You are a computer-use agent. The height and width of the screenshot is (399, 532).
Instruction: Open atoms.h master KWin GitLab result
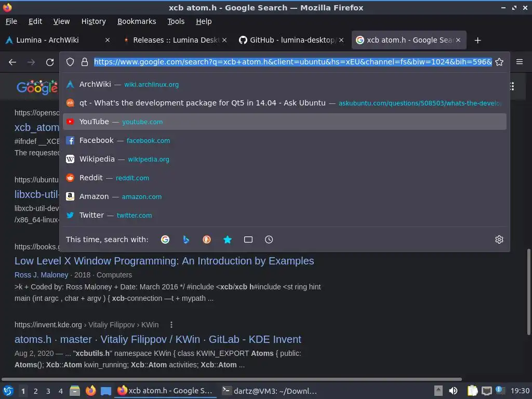click(x=158, y=339)
